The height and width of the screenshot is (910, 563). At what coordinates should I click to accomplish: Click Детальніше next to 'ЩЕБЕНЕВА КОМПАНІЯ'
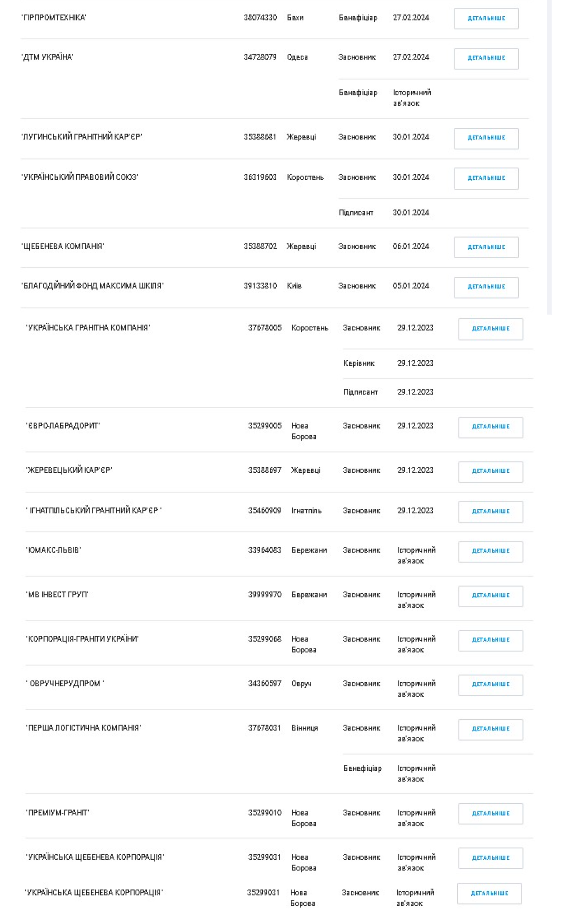pyautogui.click(x=486, y=247)
